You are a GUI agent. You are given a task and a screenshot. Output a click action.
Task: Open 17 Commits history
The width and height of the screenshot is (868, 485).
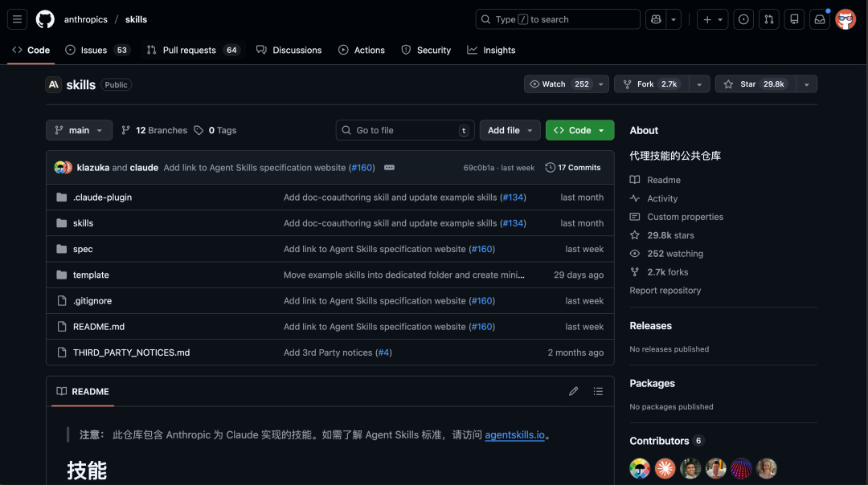coord(573,168)
